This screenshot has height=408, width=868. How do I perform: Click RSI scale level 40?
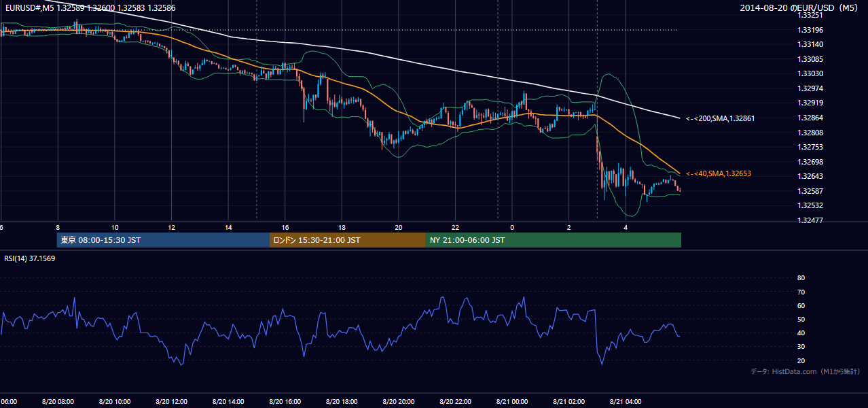pyautogui.click(x=801, y=333)
